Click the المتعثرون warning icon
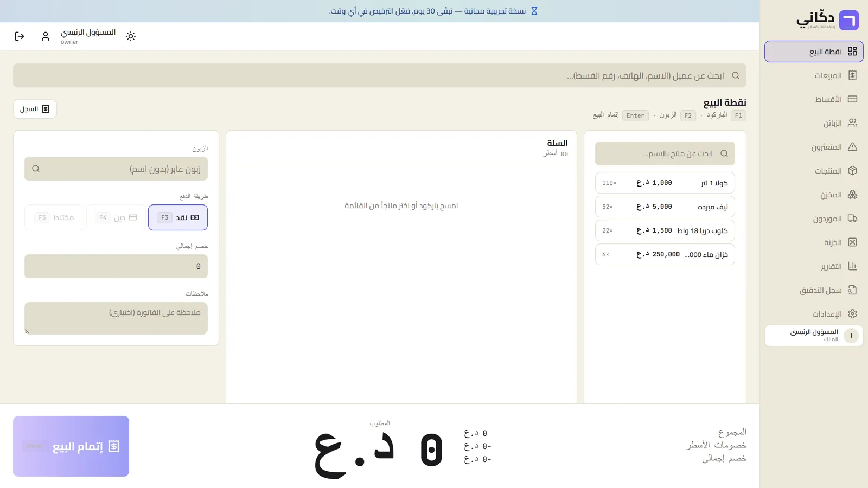This screenshot has height=488, width=868. click(853, 147)
